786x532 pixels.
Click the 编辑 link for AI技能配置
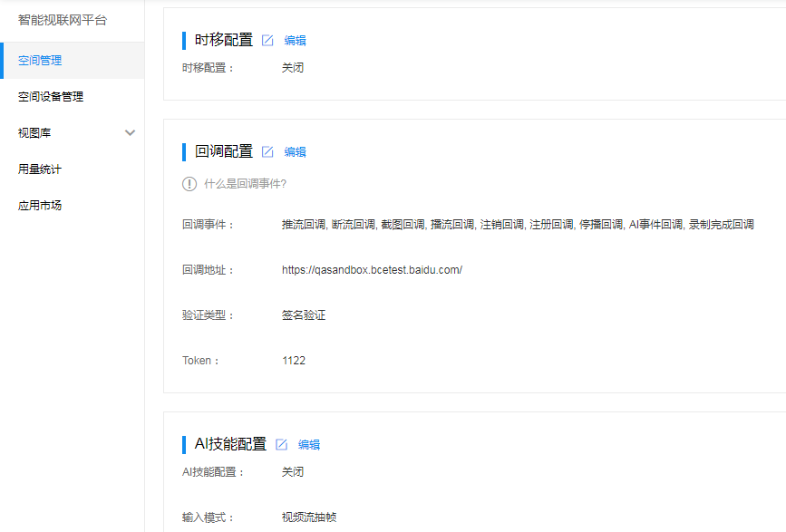click(x=309, y=445)
